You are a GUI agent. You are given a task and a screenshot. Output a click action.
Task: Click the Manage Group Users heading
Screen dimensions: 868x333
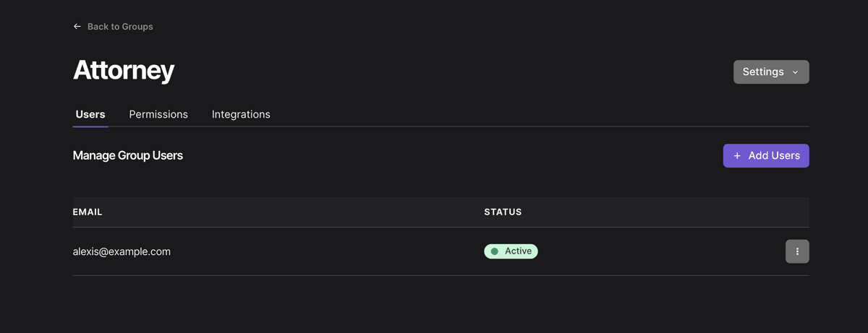click(x=128, y=155)
